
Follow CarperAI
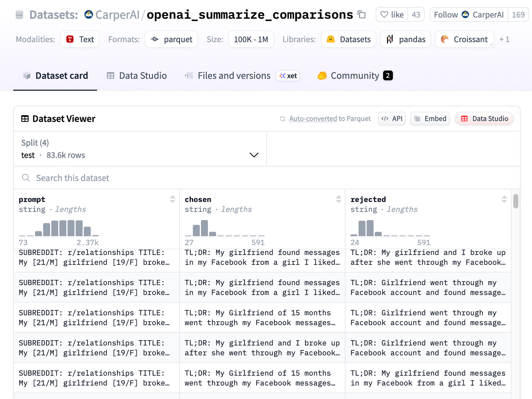[x=469, y=15]
